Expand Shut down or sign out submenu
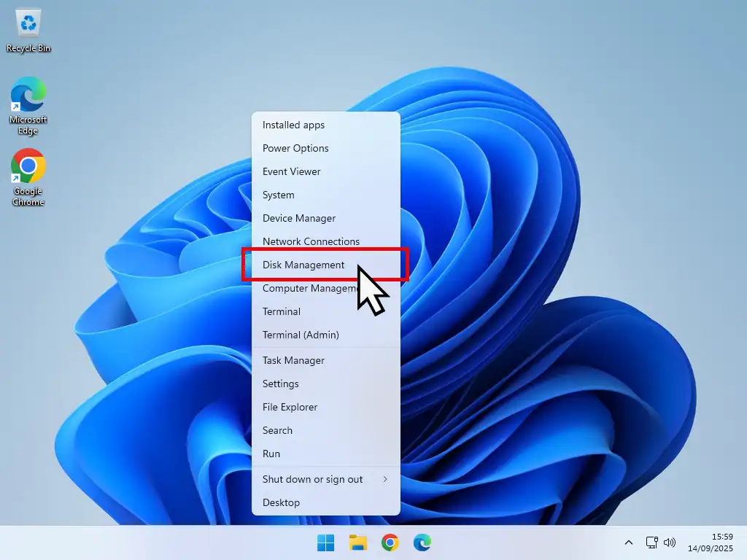This screenshot has height=560, width=747. [326, 480]
